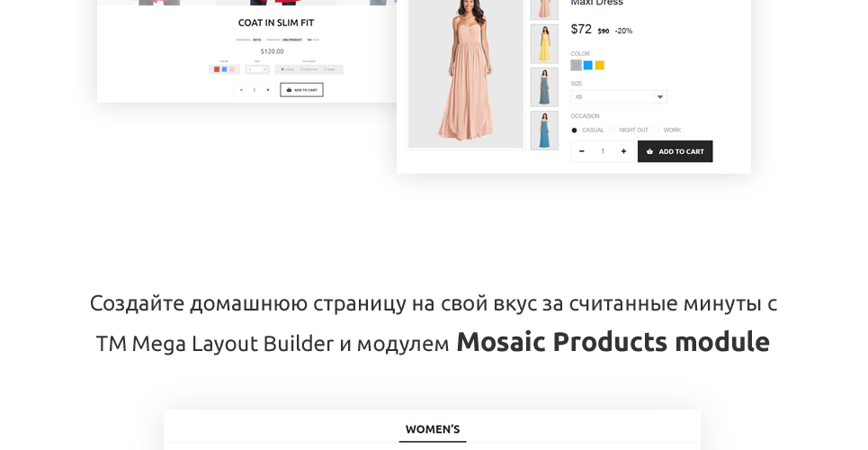Add the Maxi Dress to cart

[x=675, y=151]
